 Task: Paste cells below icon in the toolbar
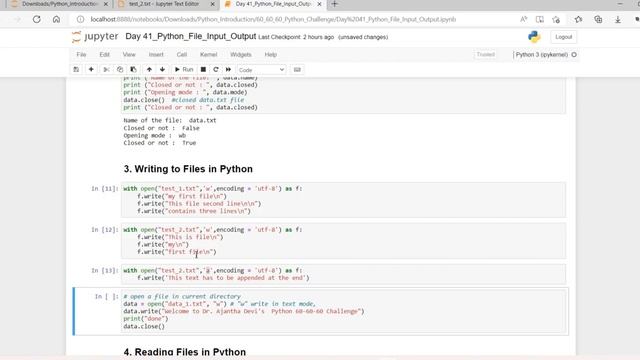point(133,70)
